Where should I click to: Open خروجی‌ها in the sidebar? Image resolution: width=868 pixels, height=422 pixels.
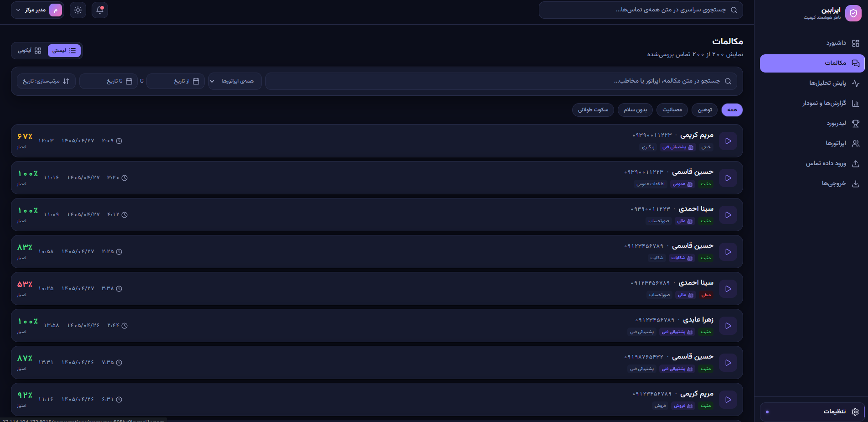(x=812, y=183)
